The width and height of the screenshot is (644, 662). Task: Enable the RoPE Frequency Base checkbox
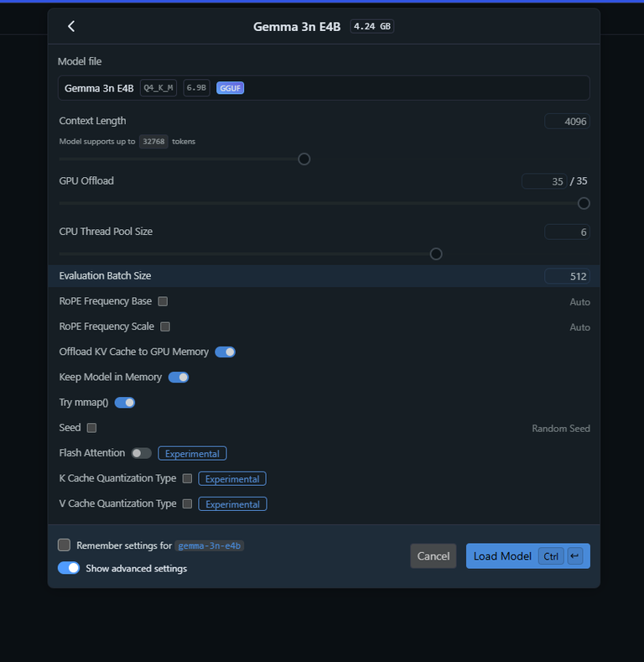163,301
